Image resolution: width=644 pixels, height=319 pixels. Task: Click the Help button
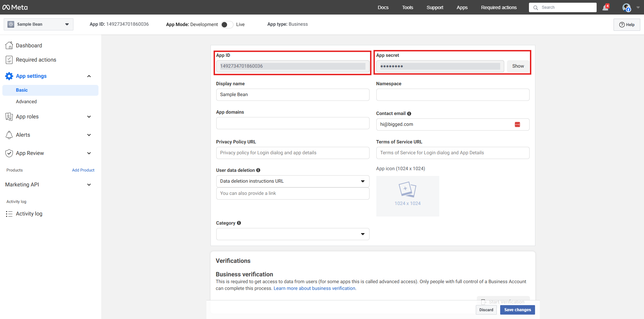pos(627,25)
